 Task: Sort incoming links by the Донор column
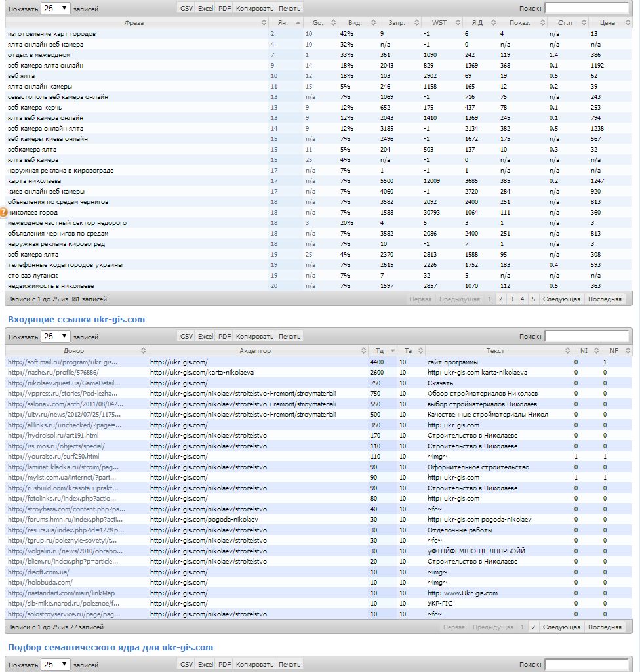[73, 351]
